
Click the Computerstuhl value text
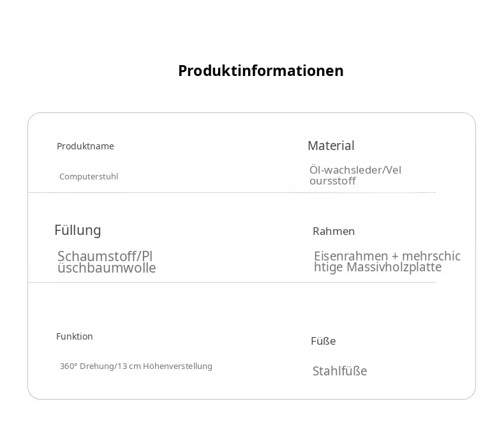(89, 177)
